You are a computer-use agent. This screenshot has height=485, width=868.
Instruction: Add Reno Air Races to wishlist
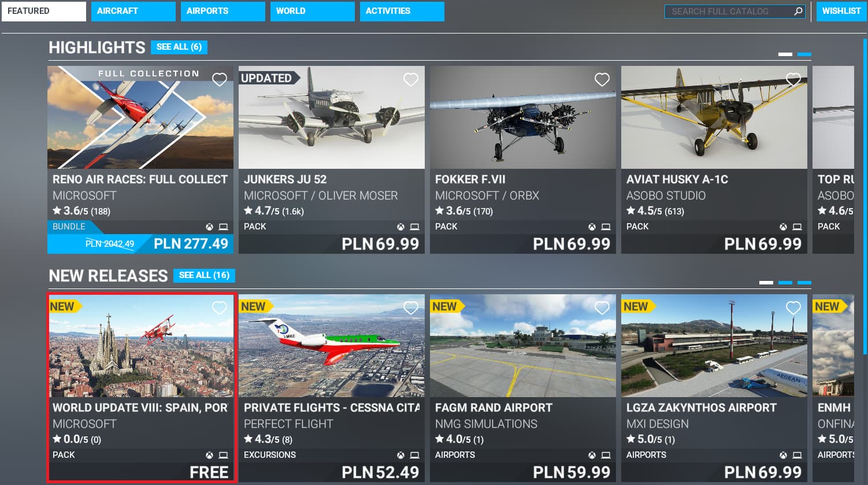tap(220, 80)
